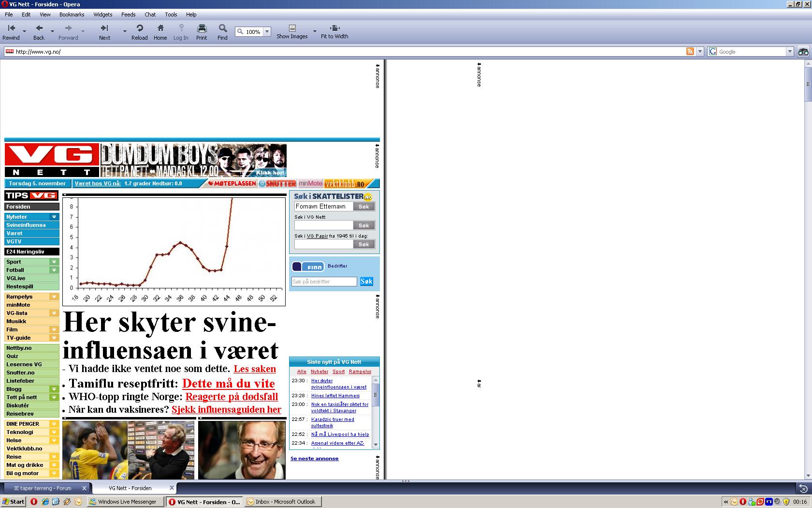Open the Sjekk influensaguiden her link

pyautogui.click(x=226, y=409)
